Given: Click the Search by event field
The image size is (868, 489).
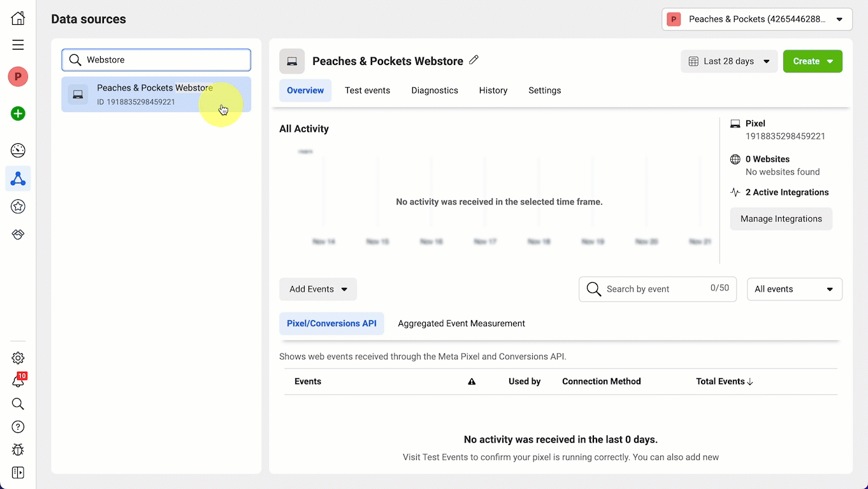Looking at the screenshot, I should coord(658,289).
